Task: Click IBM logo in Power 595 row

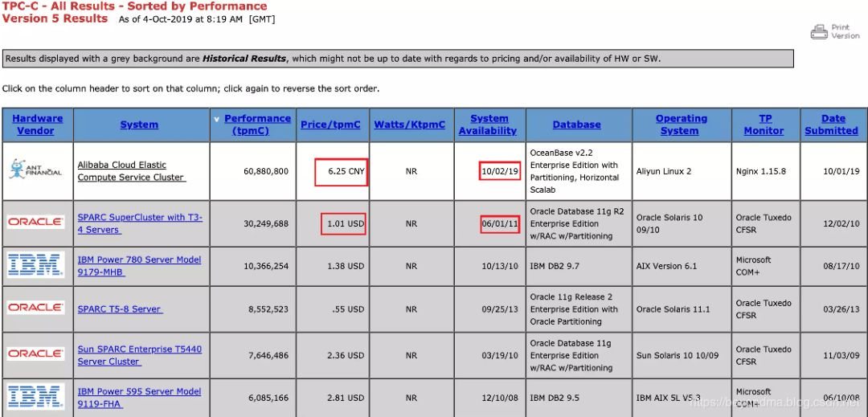Action: tap(36, 397)
